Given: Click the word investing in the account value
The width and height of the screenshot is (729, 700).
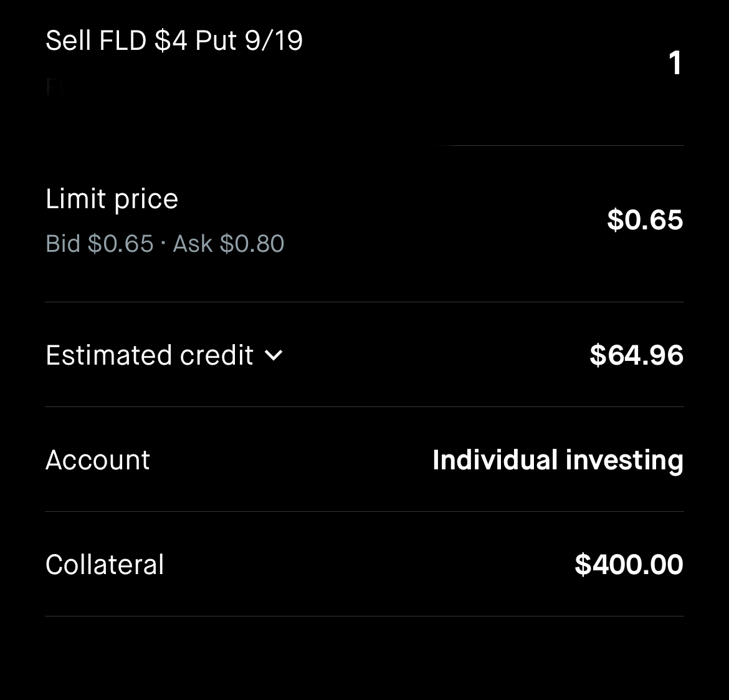Looking at the screenshot, I should click(x=624, y=461).
